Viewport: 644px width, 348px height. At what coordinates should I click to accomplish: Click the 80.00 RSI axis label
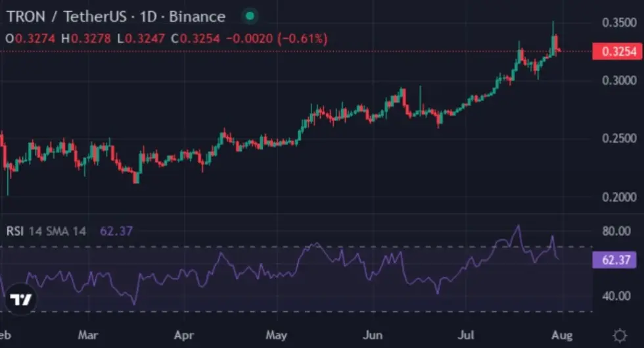pyautogui.click(x=616, y=231)
